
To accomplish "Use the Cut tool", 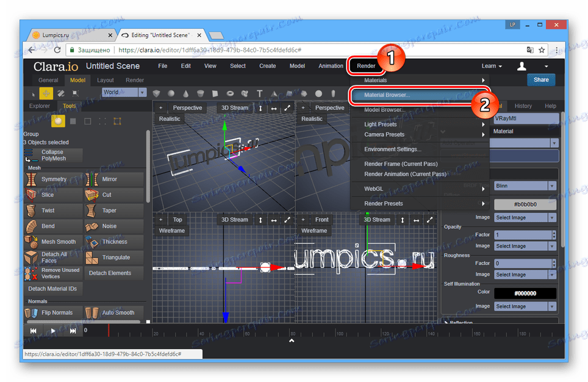I will [114, 195].
